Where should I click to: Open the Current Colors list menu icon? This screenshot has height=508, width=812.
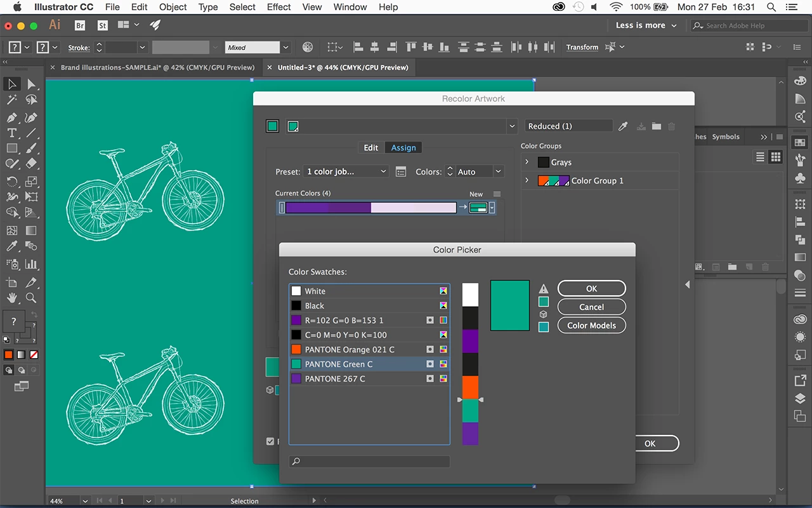[x=497, y=194]
